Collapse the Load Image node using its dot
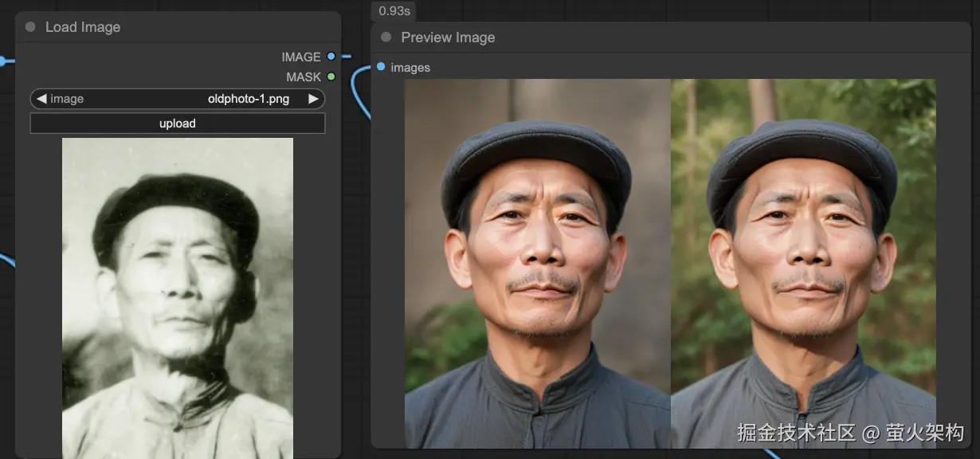The height and width of the screenshot is (459, 980). (x=30, y=27)
